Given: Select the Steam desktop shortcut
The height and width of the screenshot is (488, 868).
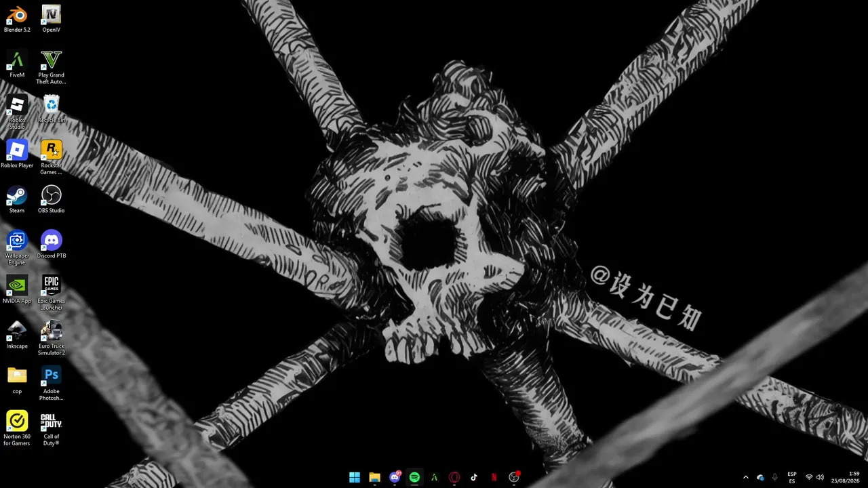Looking at the screenshot, I should 17,200.
